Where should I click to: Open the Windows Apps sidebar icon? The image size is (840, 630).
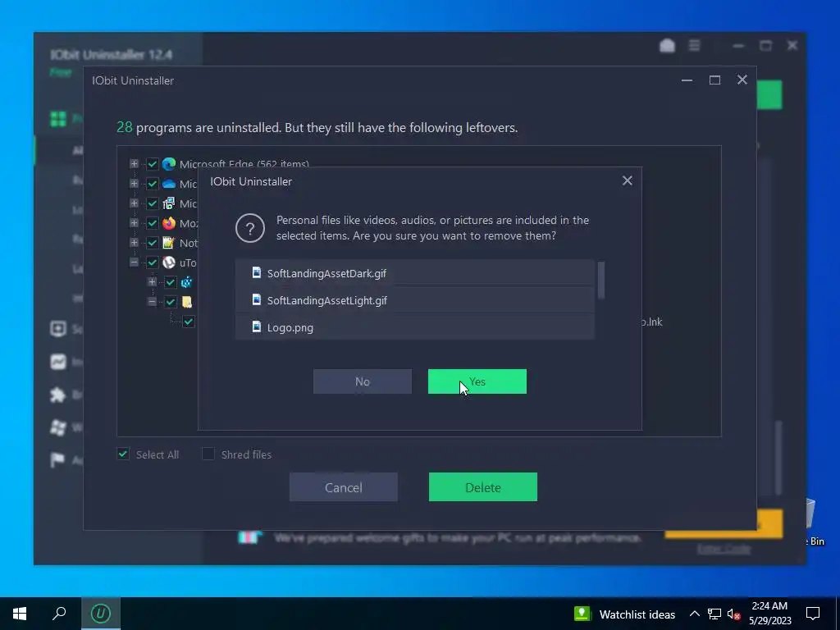tap(58, 427)
